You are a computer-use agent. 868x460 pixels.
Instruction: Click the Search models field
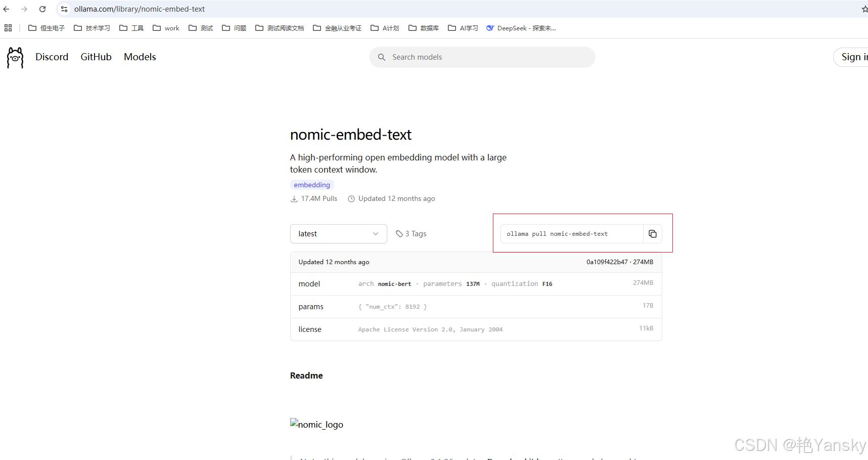(482, 57)
